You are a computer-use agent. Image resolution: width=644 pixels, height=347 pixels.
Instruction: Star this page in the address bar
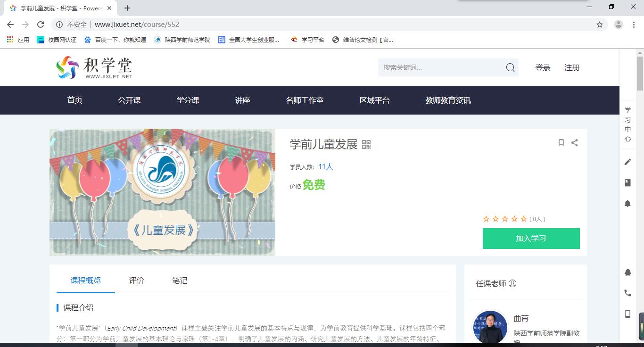point(600,25)
